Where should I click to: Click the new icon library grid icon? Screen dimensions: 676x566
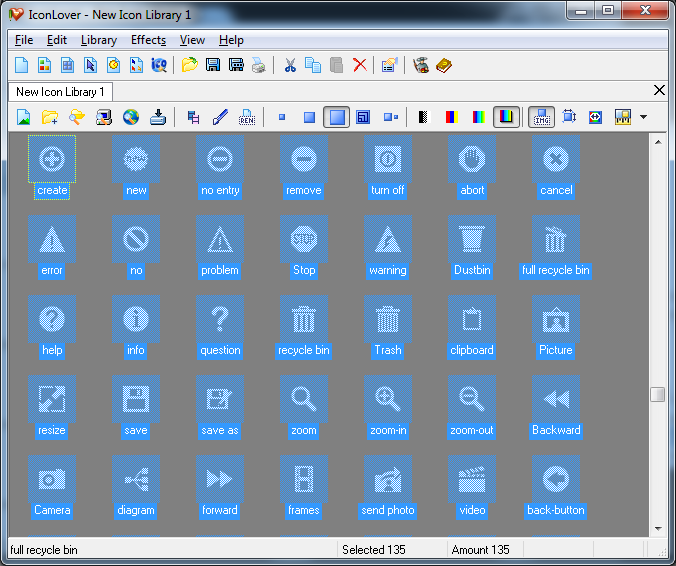pyautogui.click(x=67, y=65)
